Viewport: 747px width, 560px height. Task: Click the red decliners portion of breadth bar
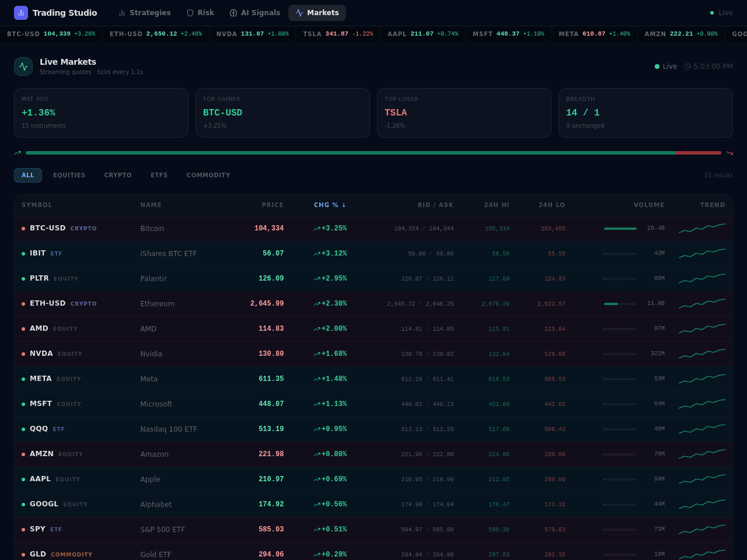pyautogui.click(x=698, y=153)
